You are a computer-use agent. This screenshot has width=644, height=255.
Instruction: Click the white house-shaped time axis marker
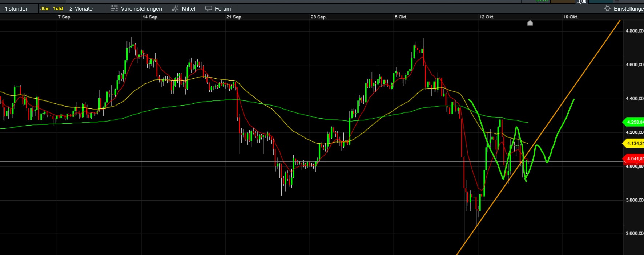pyautogui.click(x=530, y=23)
